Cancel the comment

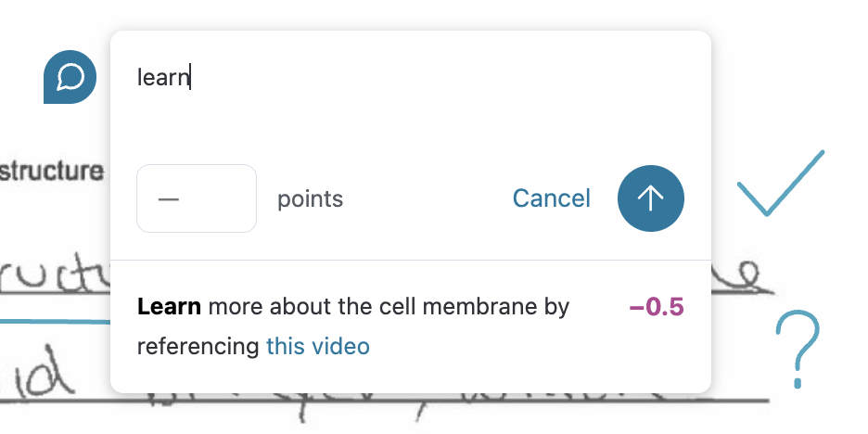(551, 198)
